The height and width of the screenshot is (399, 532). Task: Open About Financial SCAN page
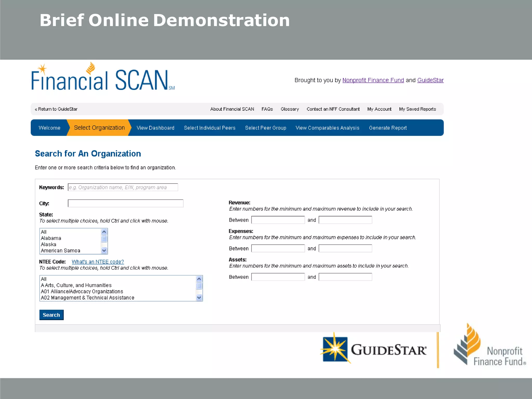tap(232, 109)
